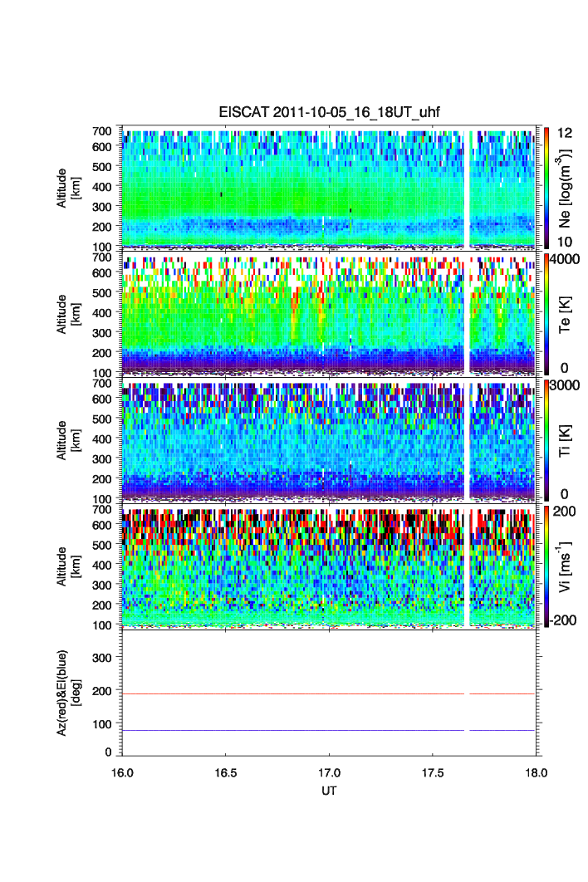The width and height of the screenshot is (588, 882).
Task: Select the top electron density Ne panel
Action: click(291, 186)
